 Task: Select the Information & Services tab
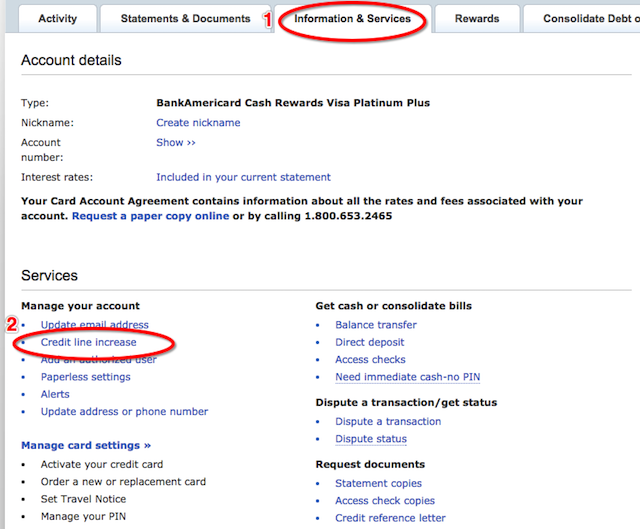pos(352,18)
